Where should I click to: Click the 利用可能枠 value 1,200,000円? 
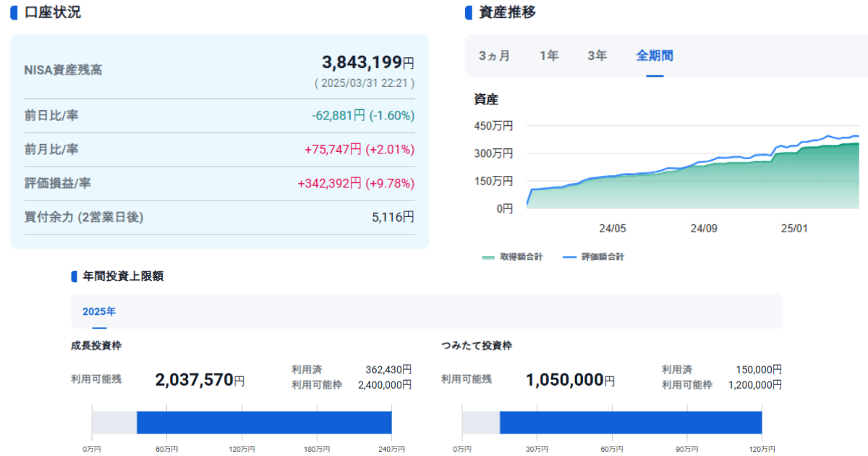point(755,385)
